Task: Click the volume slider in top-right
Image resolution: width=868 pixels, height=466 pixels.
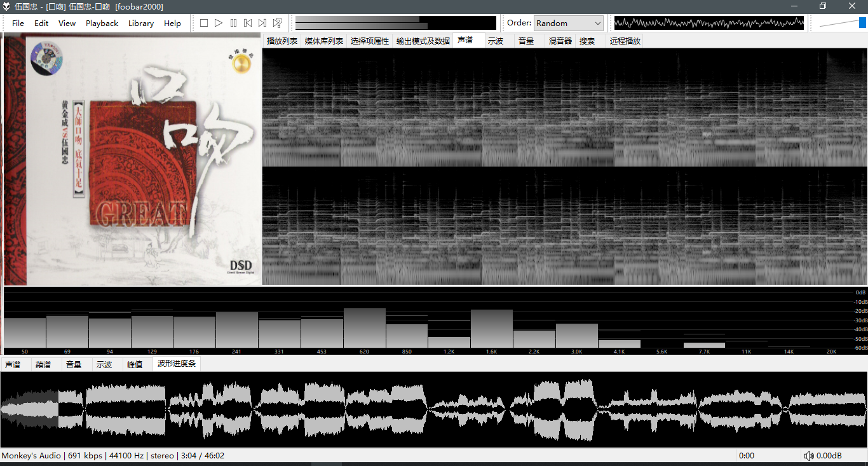Action: [x=842, y=23]
